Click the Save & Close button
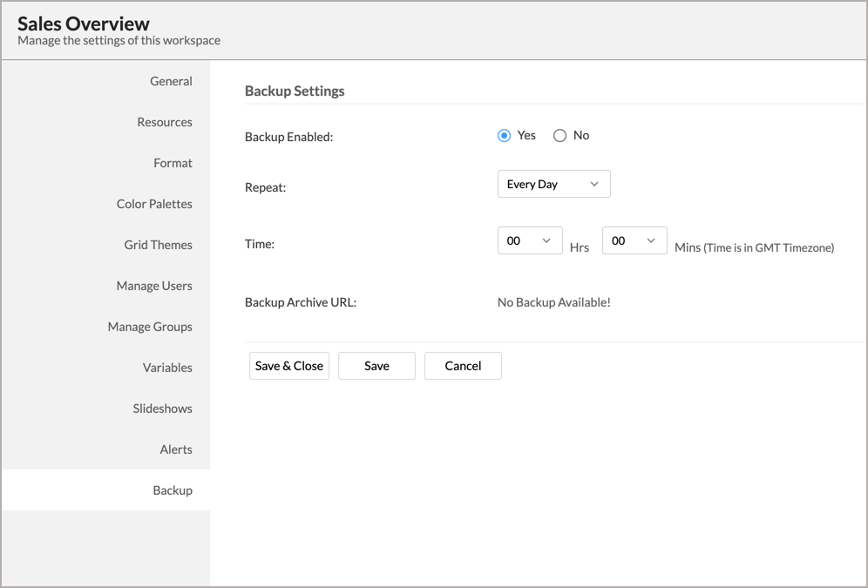Image resolution: width=868 pixels, height=588 pixels. [x=289, y=366]
